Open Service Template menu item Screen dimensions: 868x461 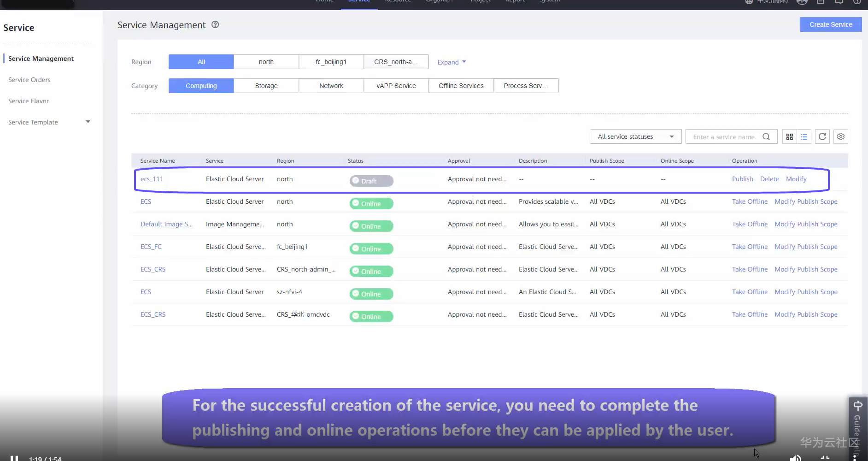(33, 122)
